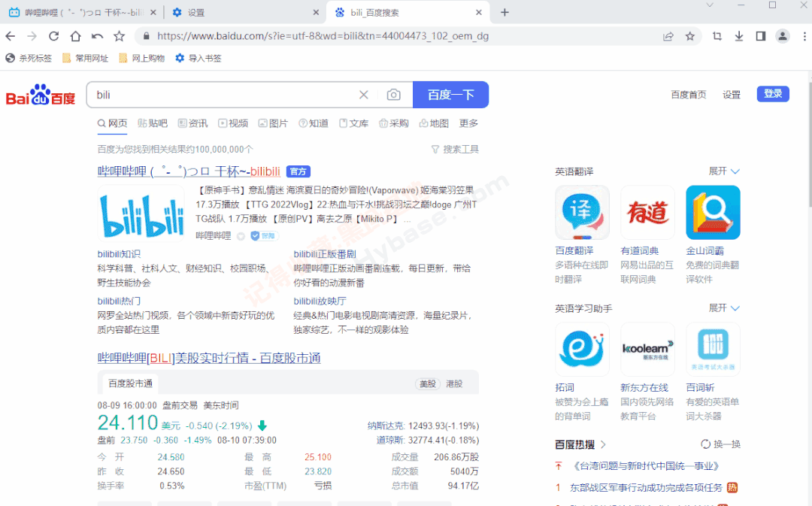Viewport: 812px width, 506px height.
Task: Open the crop screenshot tool icon
Action: pos(717,36)
